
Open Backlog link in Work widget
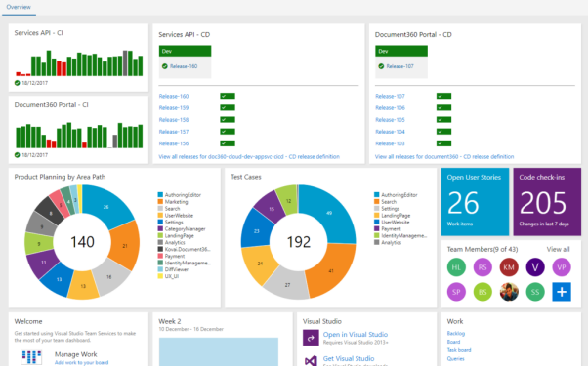click(455, 333)
